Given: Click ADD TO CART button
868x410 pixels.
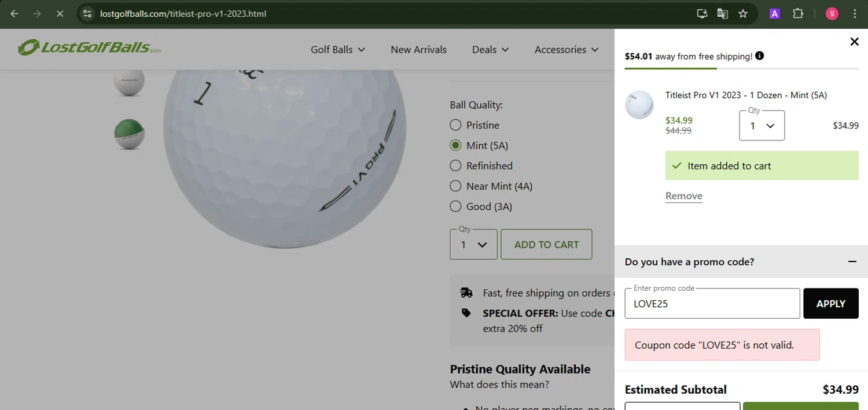Looking at the screenshot, I should [x=546, y=245].
